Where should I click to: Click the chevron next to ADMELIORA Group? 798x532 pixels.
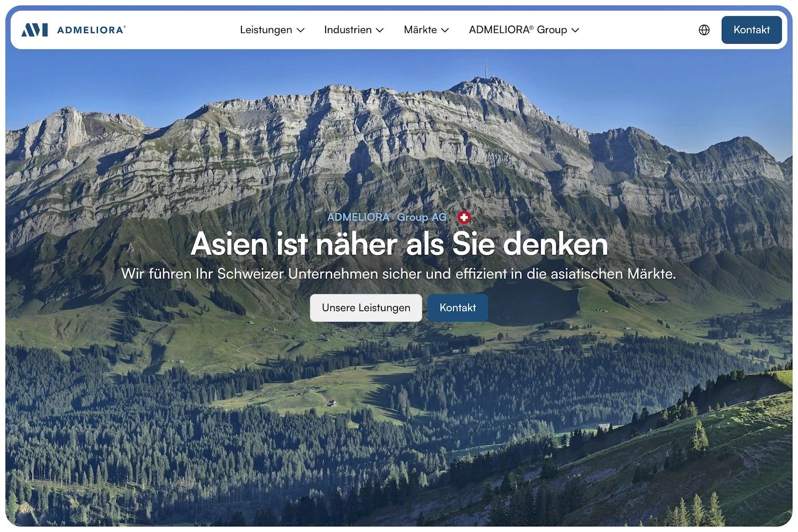pyautogui.click(x=575, y=30)
